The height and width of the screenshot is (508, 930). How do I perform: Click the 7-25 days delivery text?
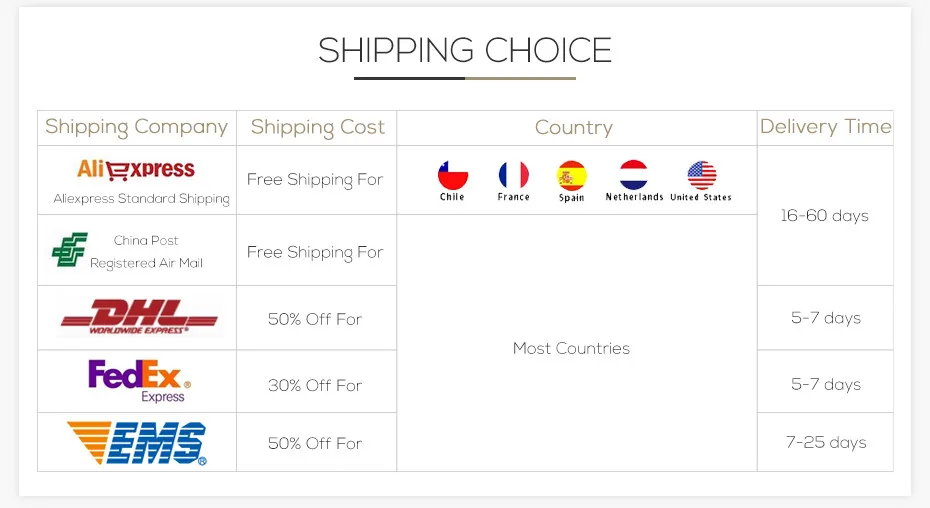(826, 442)
